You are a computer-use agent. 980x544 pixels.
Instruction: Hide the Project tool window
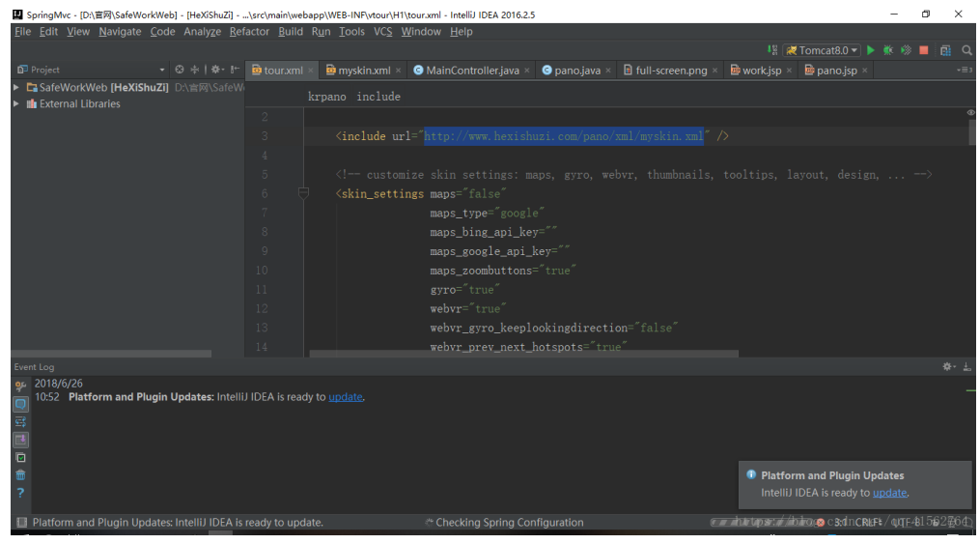(x=235, y=70)
